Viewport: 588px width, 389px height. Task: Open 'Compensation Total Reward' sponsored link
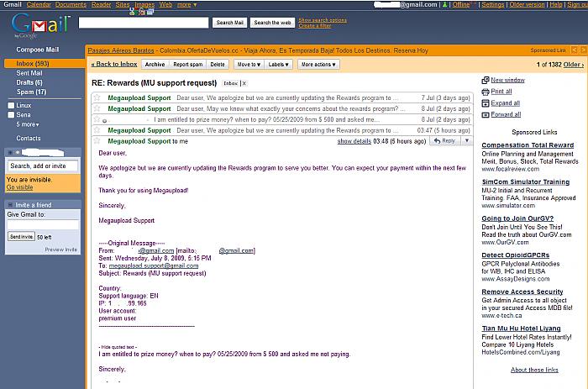coord(528,145)
